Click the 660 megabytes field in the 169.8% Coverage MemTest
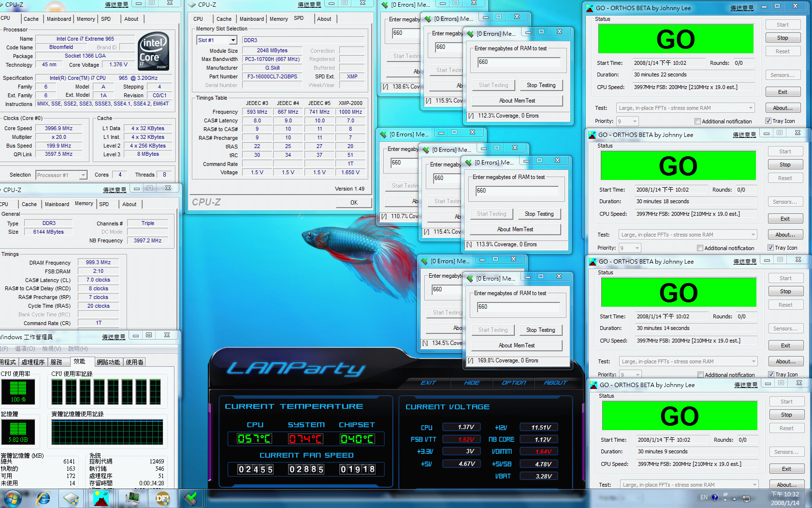 pos(518,307)
